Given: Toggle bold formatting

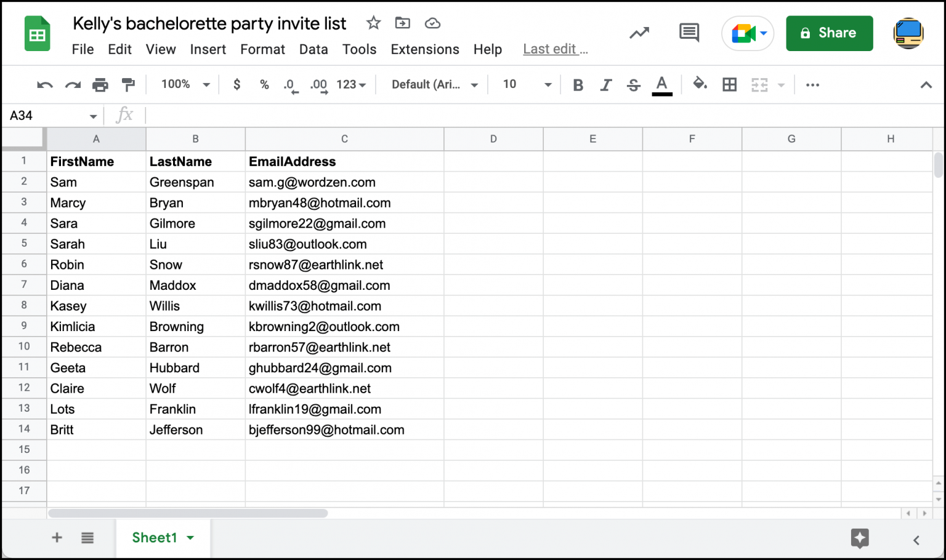Looking at the screenshot, I should coord(578,84).
